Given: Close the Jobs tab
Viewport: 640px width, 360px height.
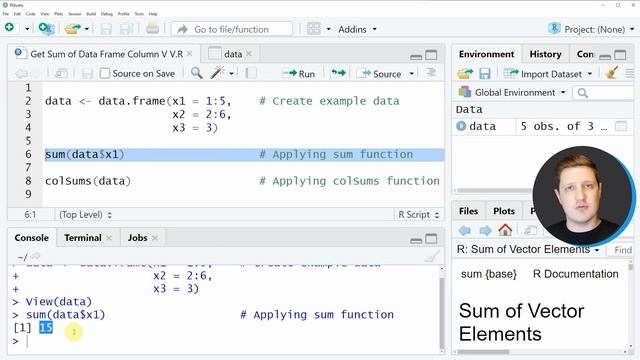Looking at the screenshot, I should (x=155, y=238).
